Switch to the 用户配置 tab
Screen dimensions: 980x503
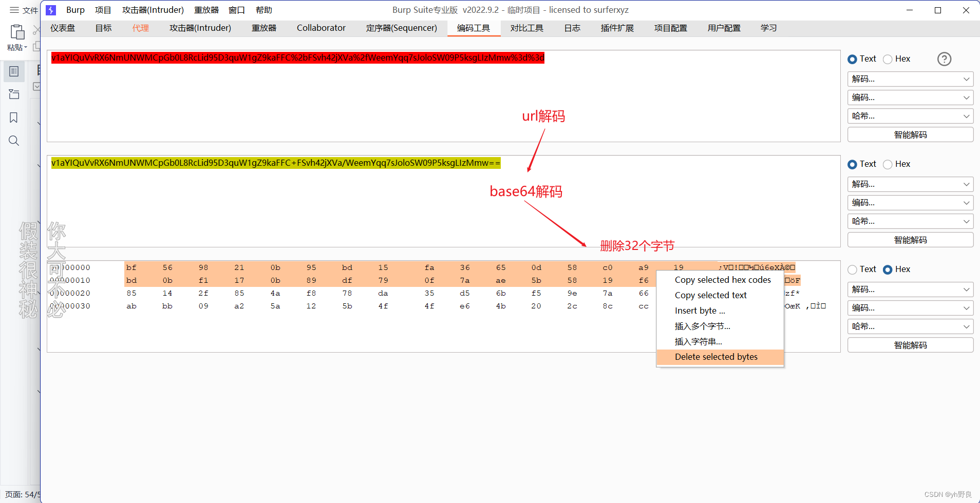[724, 28]
